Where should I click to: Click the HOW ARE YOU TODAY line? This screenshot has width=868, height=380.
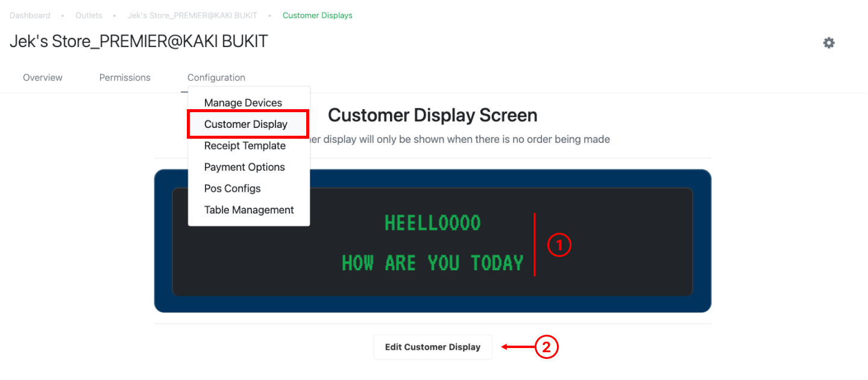click(x=432, y=263)
